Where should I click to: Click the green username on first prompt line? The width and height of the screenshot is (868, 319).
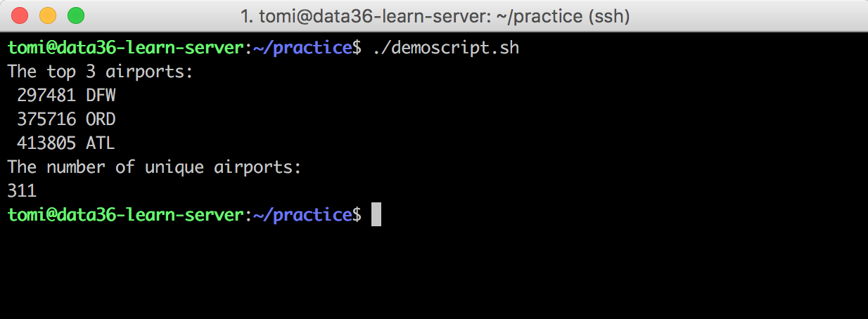[125, 48]
